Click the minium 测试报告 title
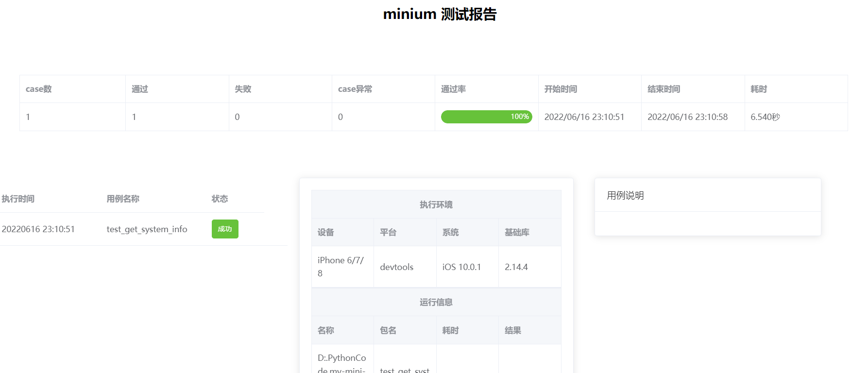The image size is (868, 373). click(x=440, y=14)
